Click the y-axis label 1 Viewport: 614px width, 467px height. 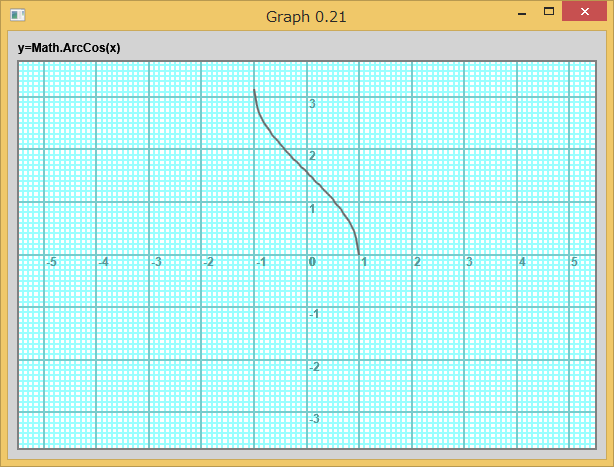pos(312,209)
